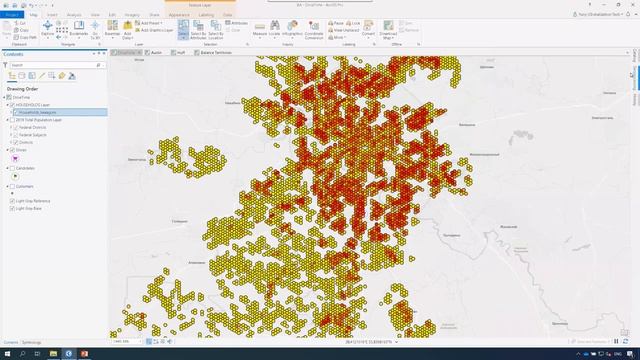Screen dimensions: 640x360
Task: Collapse the HOUSEHOLDS Layer group
Action: 7,105
